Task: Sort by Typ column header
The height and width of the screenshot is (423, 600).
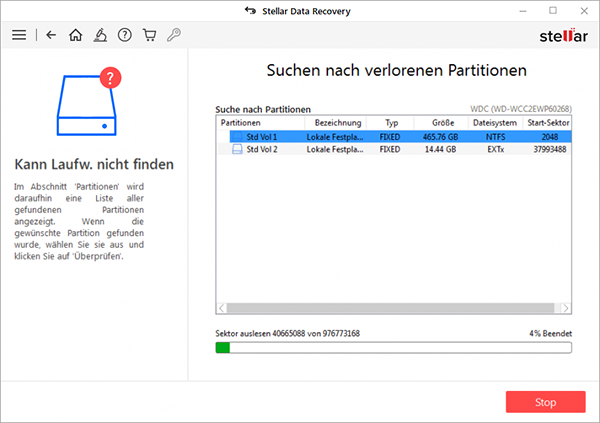Action: point(390,123)
